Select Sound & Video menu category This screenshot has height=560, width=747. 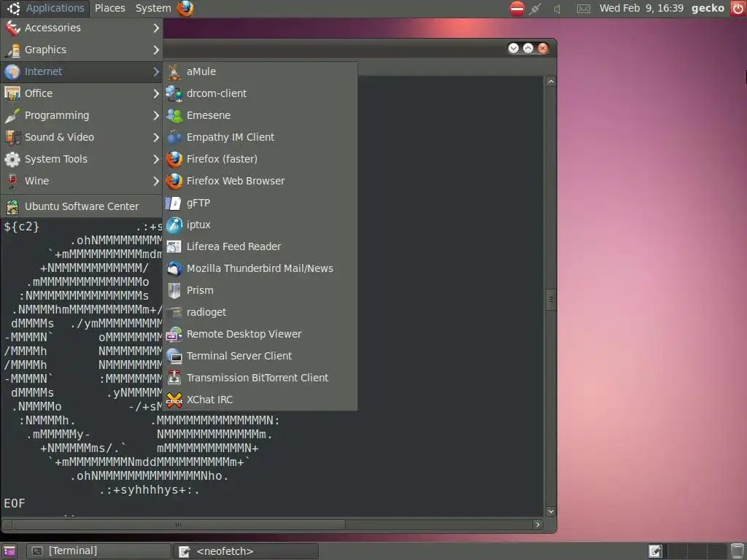click(82, 137)
